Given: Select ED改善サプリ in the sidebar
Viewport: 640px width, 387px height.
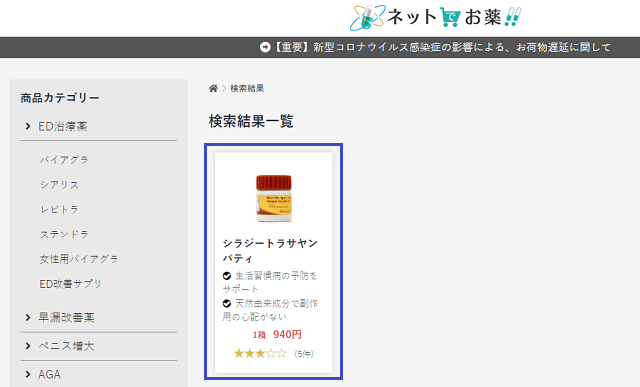Looking at the screenshot, I should 70,284.
